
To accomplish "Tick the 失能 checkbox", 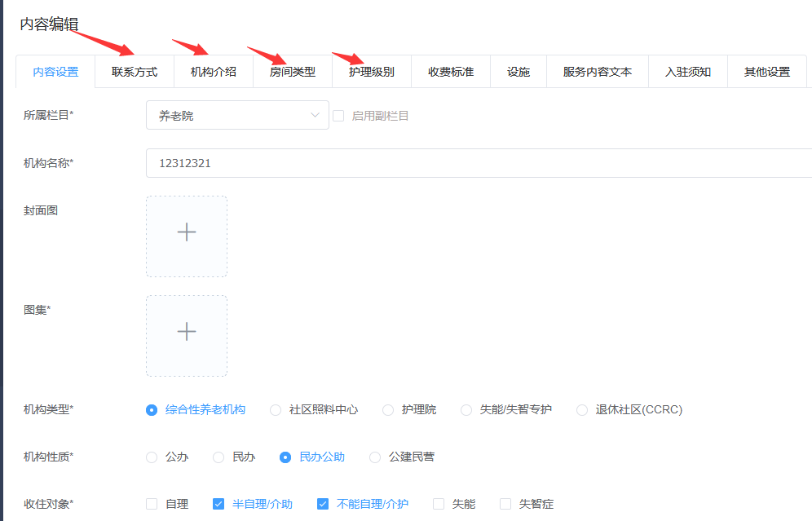I will (439, 504).
